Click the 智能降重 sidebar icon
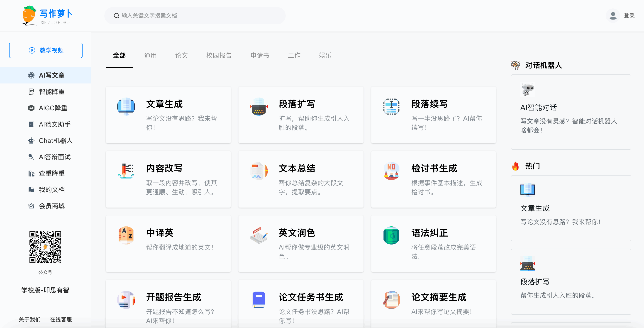 [31, 92]
